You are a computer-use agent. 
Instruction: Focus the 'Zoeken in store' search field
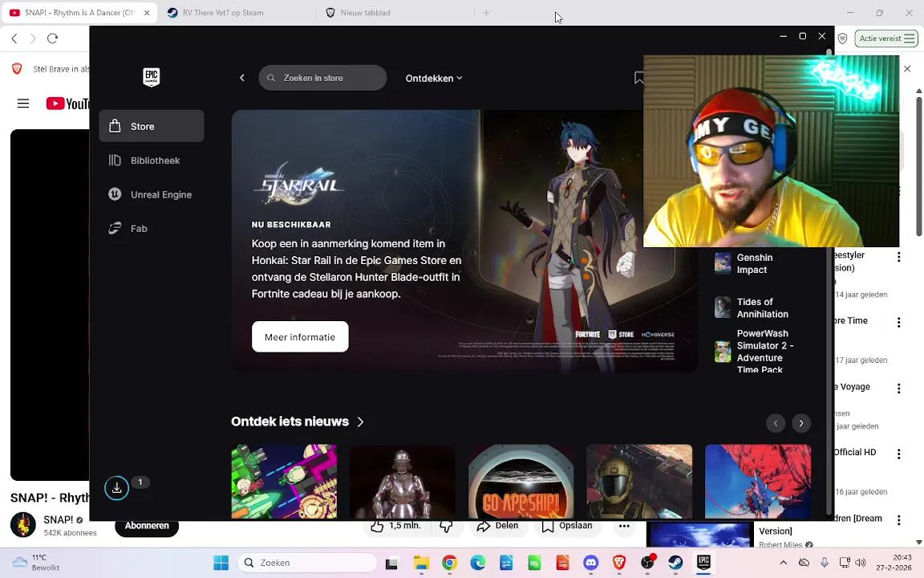322,78
